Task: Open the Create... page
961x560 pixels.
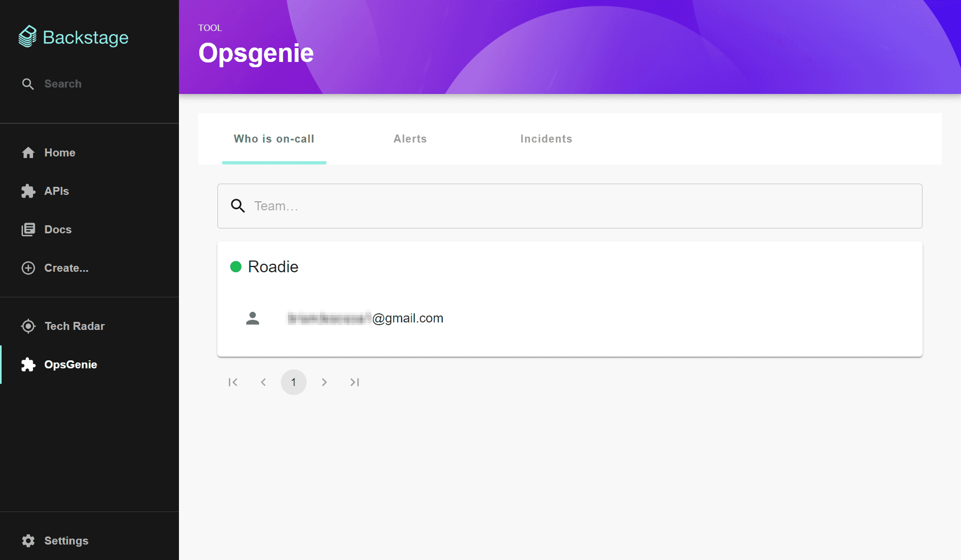Action: [x=89, y=268]
